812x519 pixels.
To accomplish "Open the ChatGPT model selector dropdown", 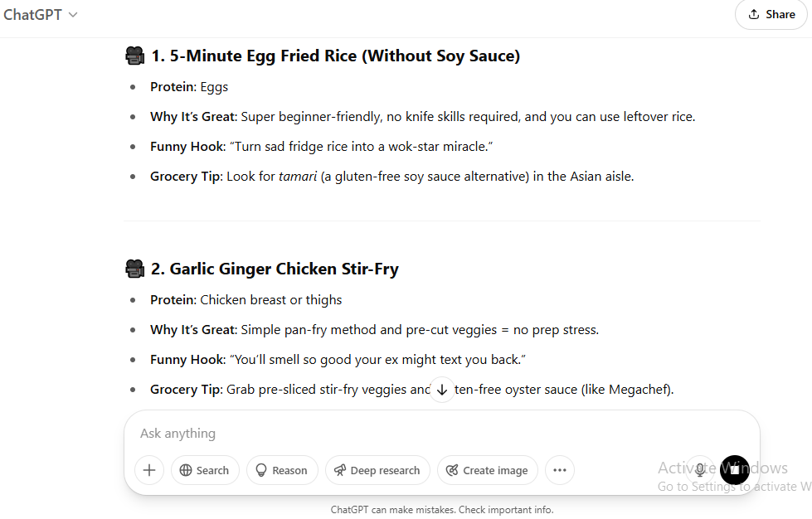I will coord(41,14).
